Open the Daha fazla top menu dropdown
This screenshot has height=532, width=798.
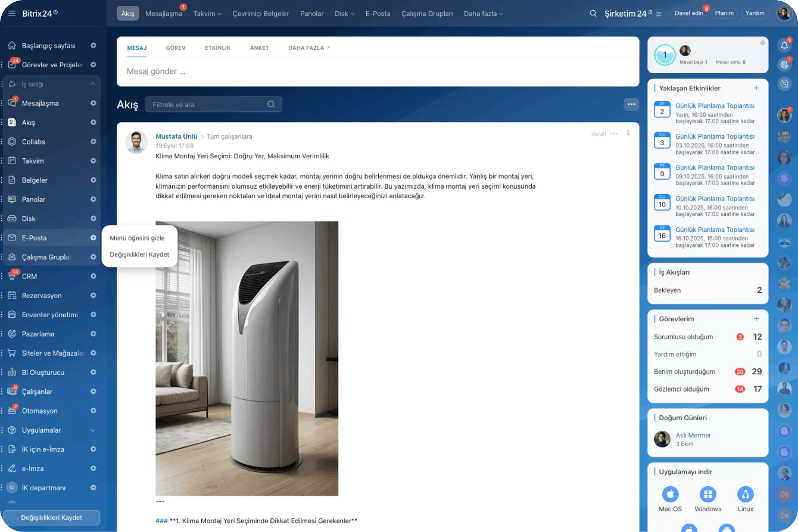[483, 13]
